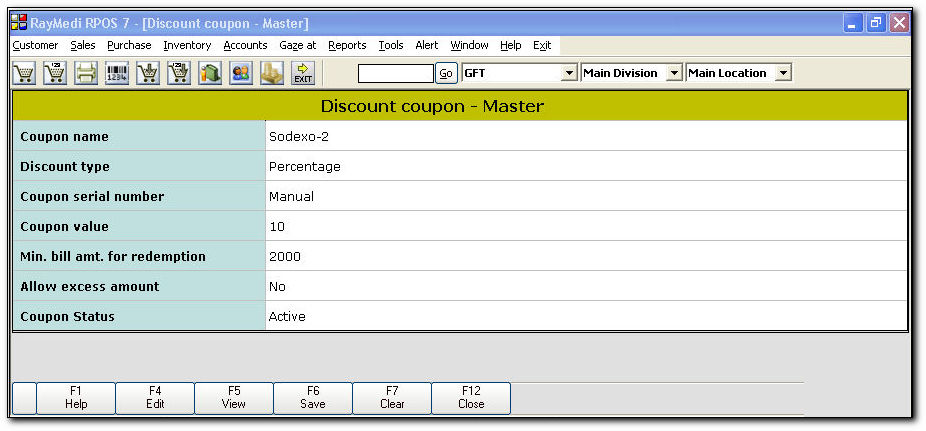Click the cart with down arrow icon
This screenshot has height=431, width=926.
click(148, 73)
